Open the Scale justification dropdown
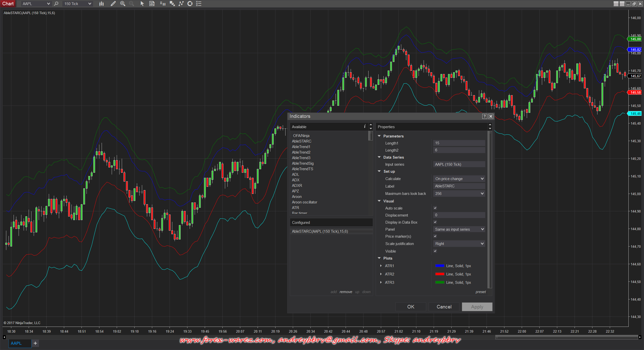Viewport: 644px width, 350px height. (459, 244)
